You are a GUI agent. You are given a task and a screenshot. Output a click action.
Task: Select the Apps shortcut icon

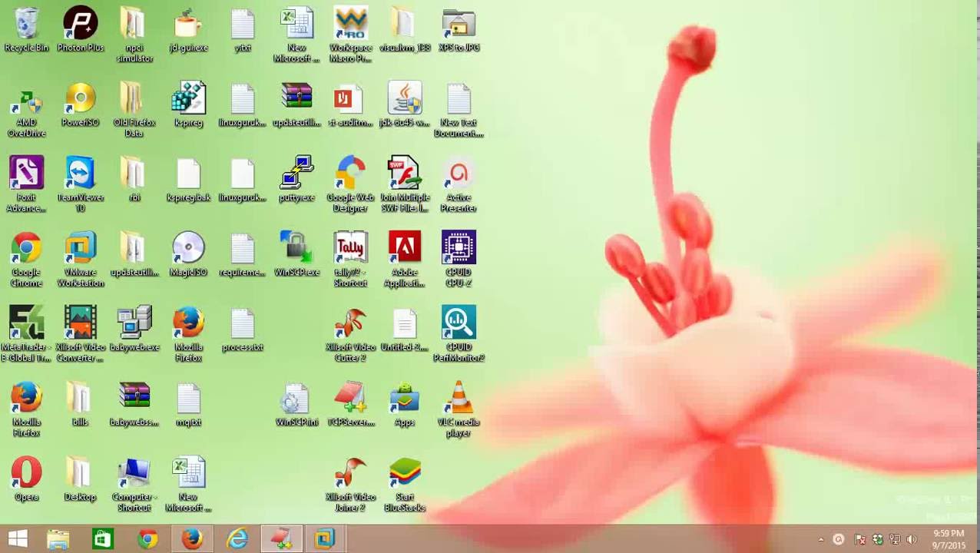pos(404,398)
